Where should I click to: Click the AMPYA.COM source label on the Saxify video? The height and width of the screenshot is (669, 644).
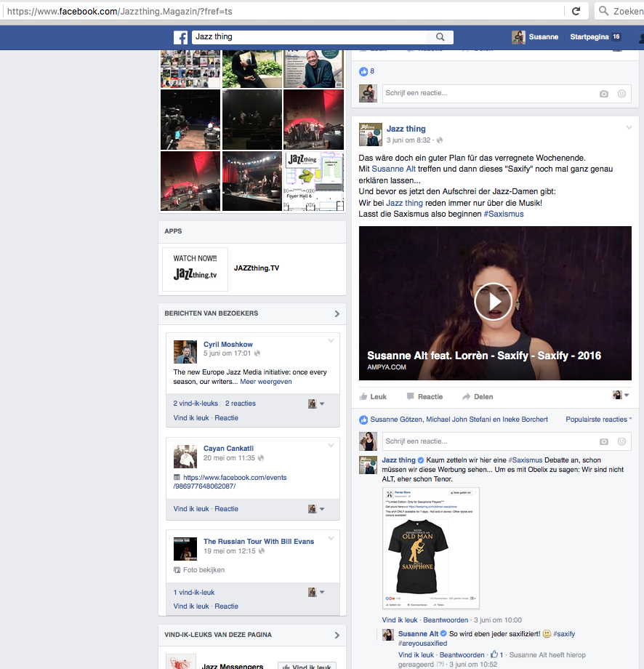point(387,367)
